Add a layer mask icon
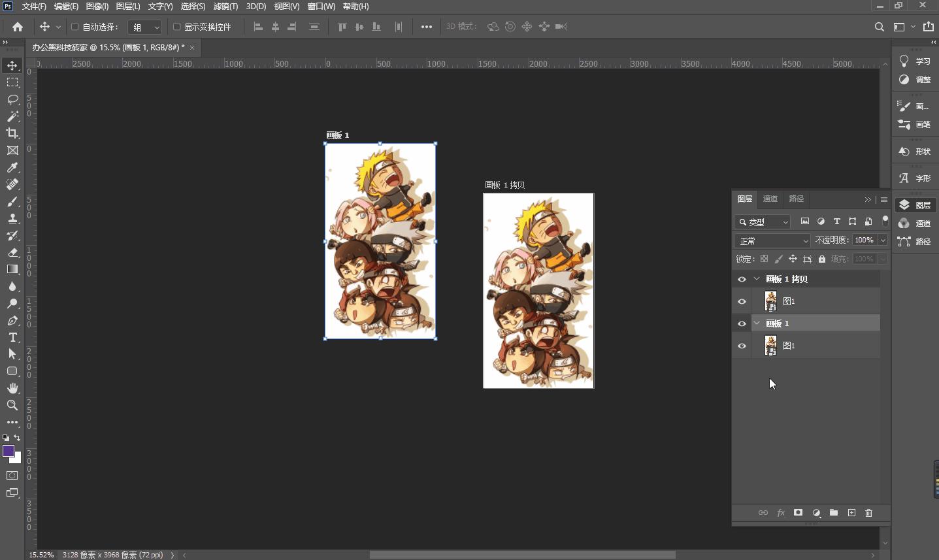939x560 pixels. (798, 513)
